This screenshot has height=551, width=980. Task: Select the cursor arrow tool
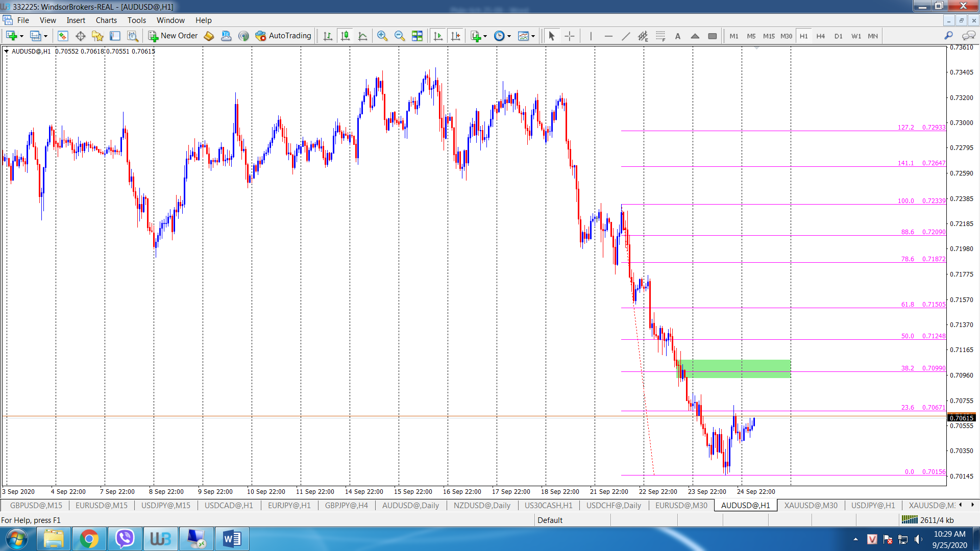(x=551, y=36)
